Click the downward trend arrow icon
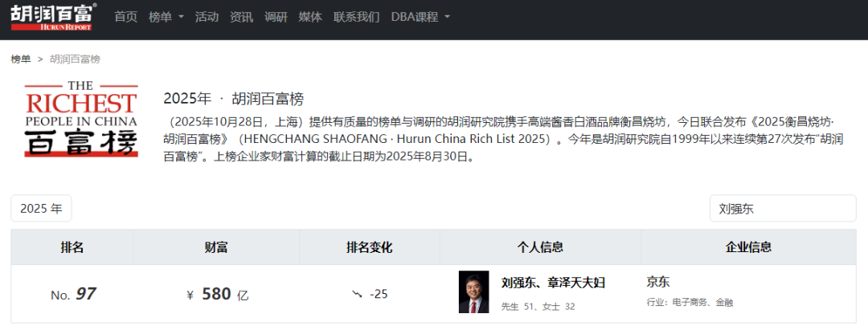This screenshot has width=868, height=334. [x=357, y=294]
